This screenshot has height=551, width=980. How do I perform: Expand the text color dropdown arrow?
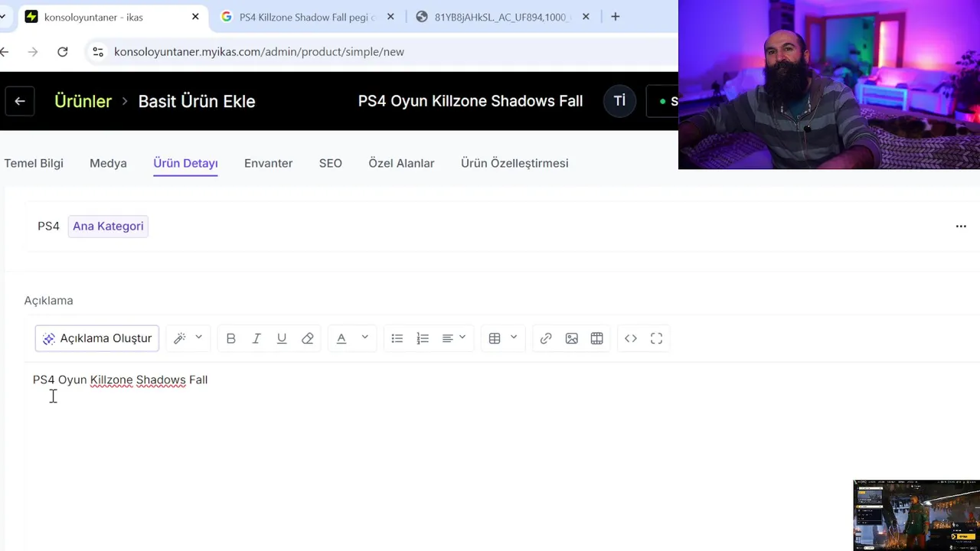364,337
